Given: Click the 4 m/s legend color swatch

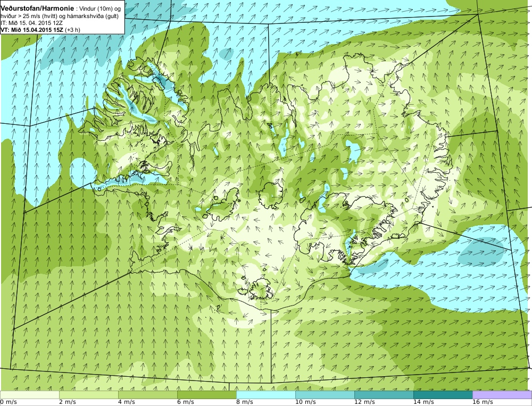Looking at the screenshot, I should (x=148, y=394).
